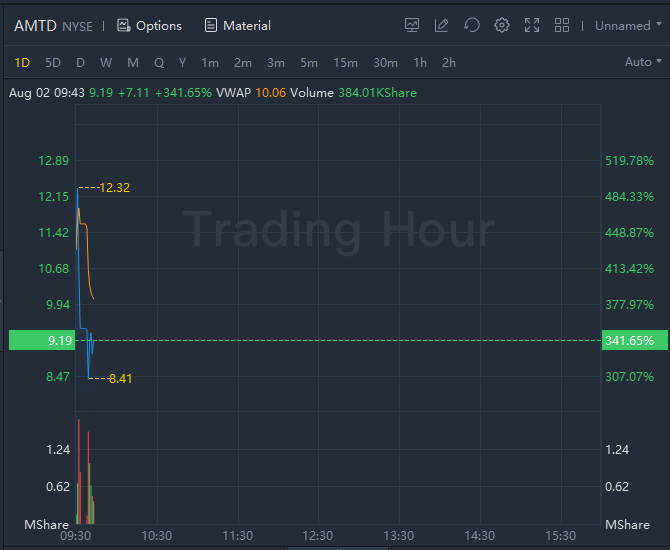This screenshot has height=550, width=670.
Task: Expand the Auto scale dropdown
Action: pyautogui.click(x=643, y=62)
